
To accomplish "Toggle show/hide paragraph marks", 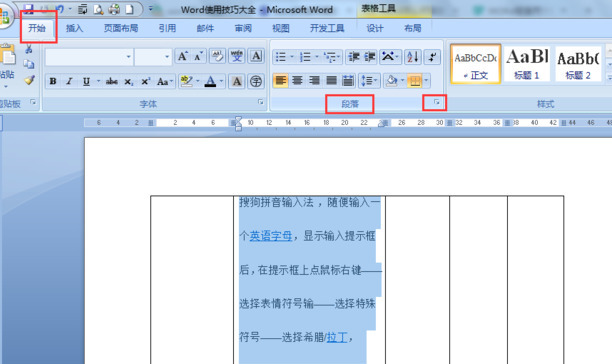I will [x=432, y=57].
